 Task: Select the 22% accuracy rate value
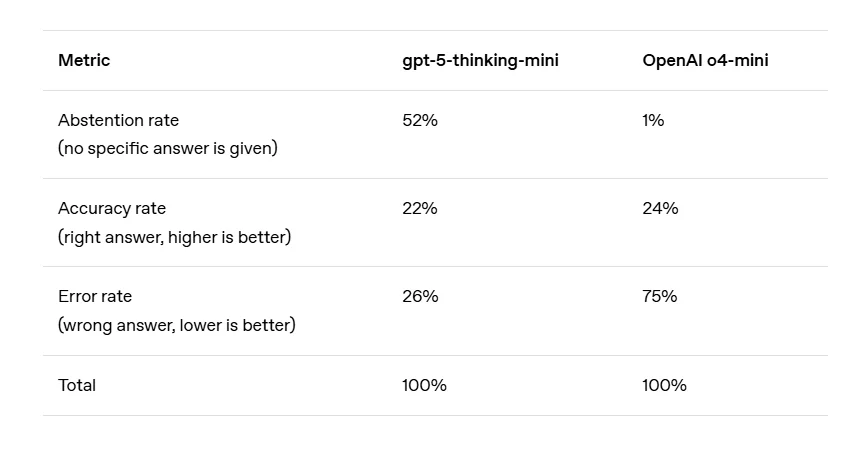(420, 208)
